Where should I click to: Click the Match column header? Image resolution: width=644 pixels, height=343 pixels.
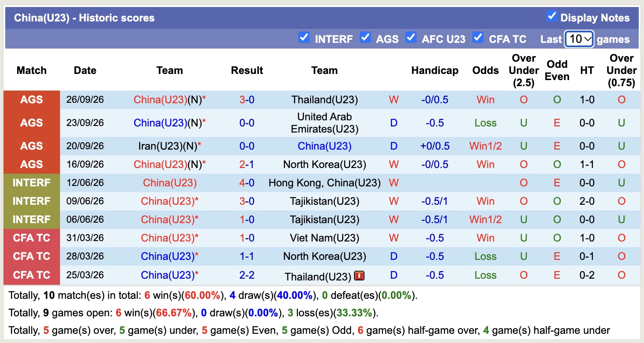click(x=32, y=70)
